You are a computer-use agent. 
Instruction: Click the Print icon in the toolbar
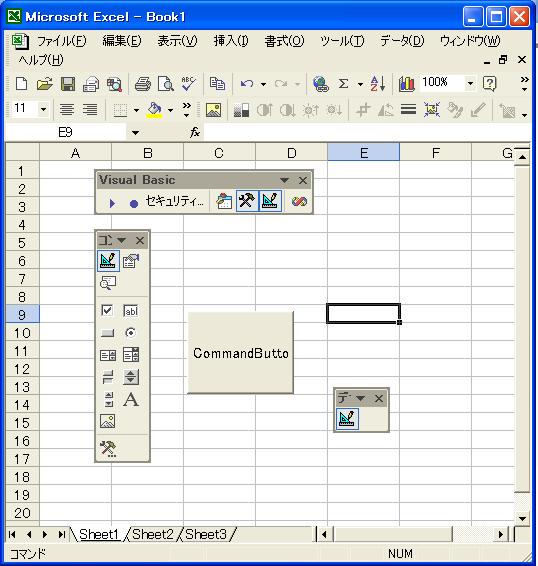pos(143,84)
